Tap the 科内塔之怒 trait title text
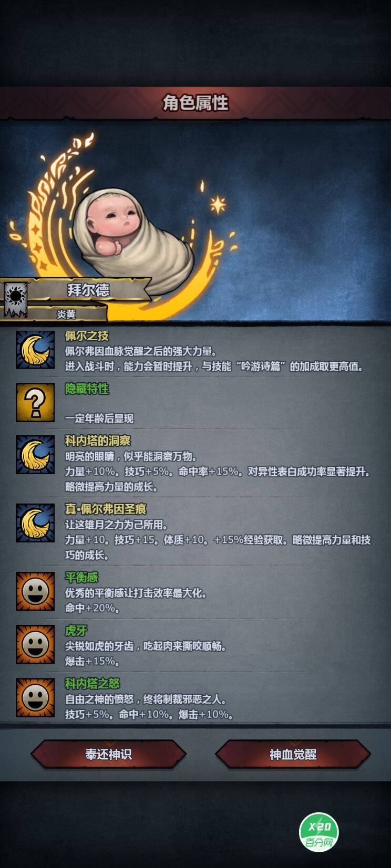This screenshot has width=391, height=868. (92, 683)
